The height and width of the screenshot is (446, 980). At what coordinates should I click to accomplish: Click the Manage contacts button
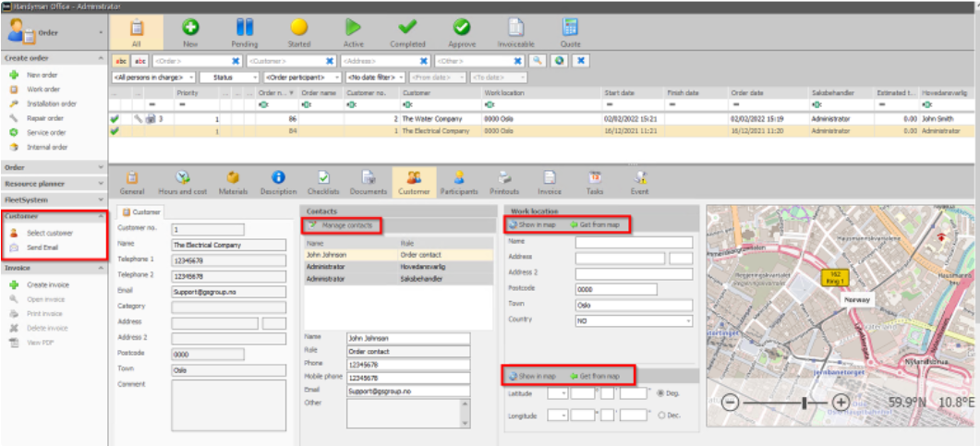click(341, 225)
